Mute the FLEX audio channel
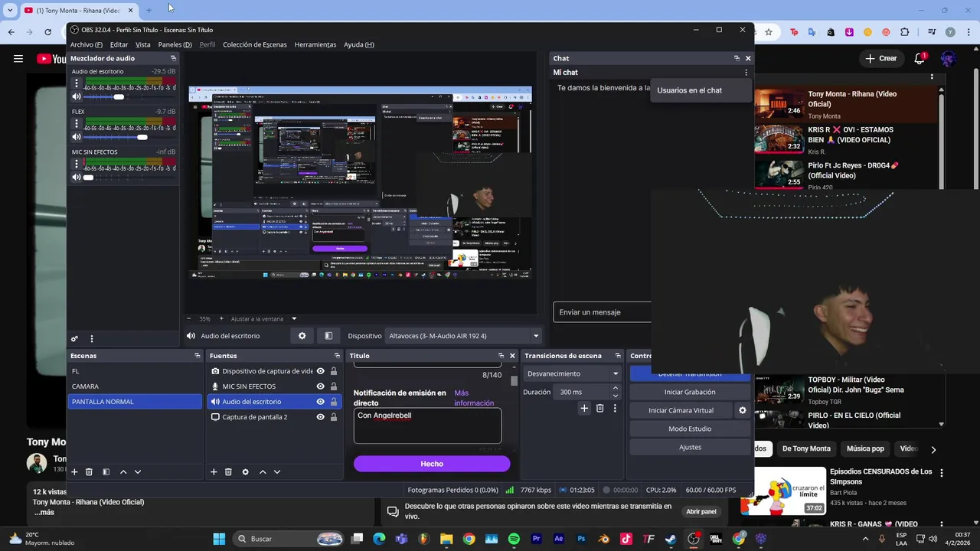 tap(77, 137)
